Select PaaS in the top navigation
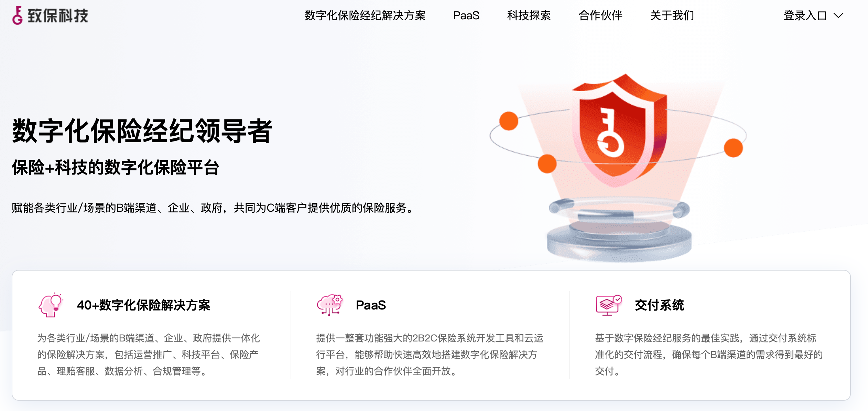The height and width of the screenshot is (411, 868). (x=466, y=15)
